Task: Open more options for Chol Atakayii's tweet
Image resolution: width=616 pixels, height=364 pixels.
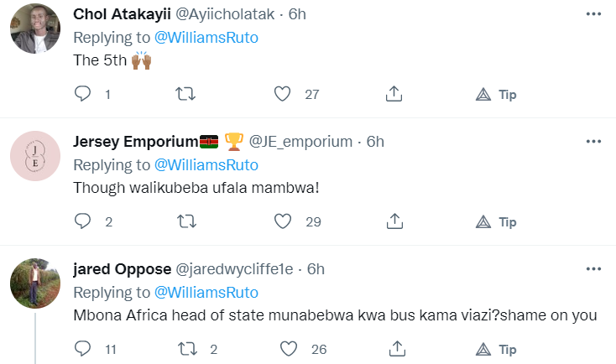Action: click(x=593, y=14)
